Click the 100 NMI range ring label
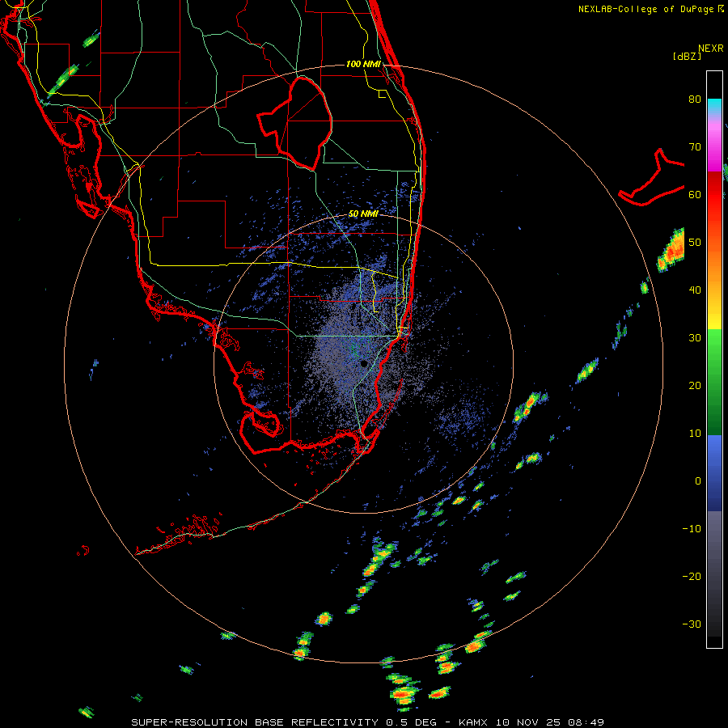Viewport: 728px width, 728px height. click(363, 64)
